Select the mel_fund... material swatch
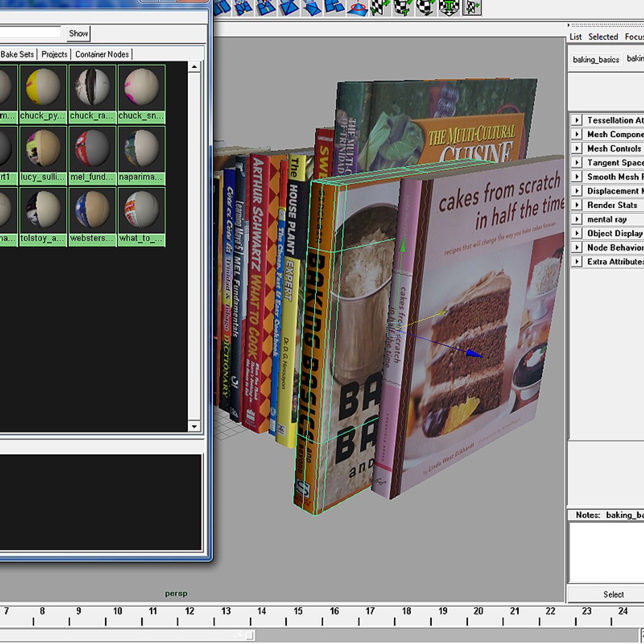 tap(92, 155)
